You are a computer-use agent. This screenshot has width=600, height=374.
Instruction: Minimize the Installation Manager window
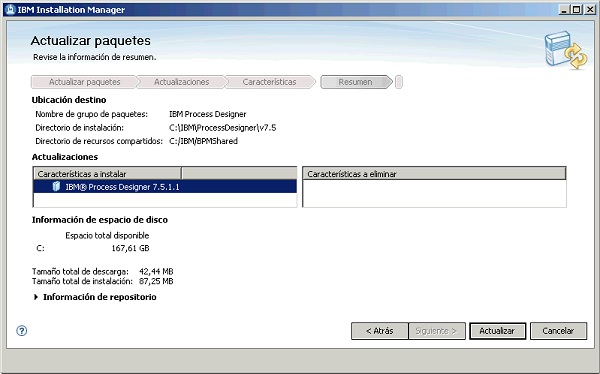564,10
